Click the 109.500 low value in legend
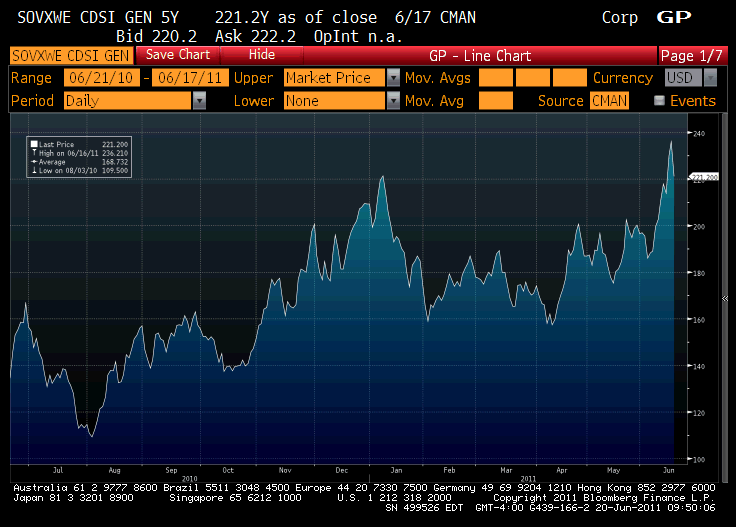Viewport: 736px width, 527px height. click(x=115, y=170)
